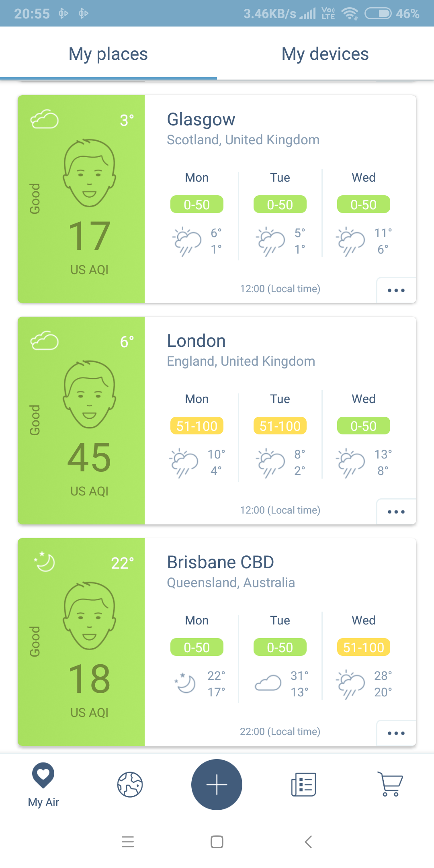Tap the Android home square button
Screen dimensions: 434x868
[217, 841]
